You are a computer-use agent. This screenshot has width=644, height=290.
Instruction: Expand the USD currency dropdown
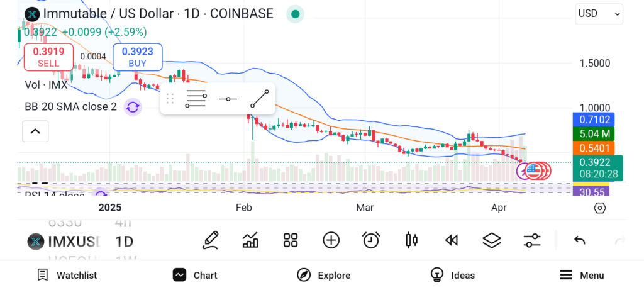pos(599,13)
